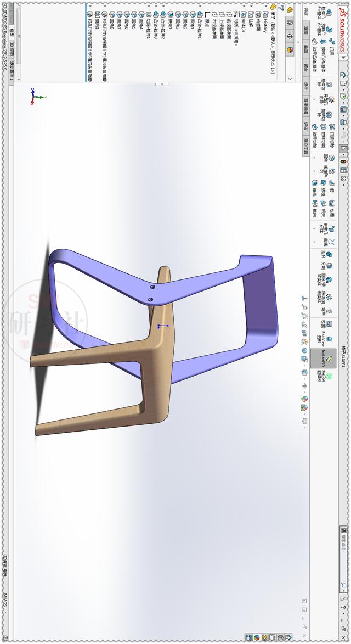The width and height of the screenshot is (351, 644).
Task: Click the filter funnel in FeatureManager
Action: point(280,7)
